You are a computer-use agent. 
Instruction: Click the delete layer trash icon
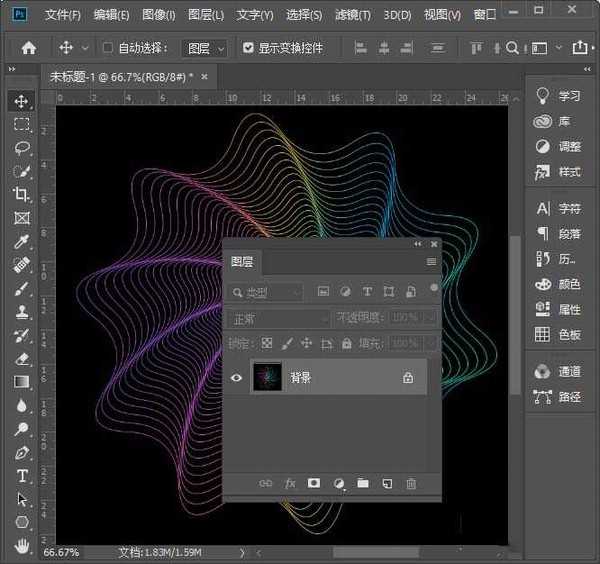[411, 483]
